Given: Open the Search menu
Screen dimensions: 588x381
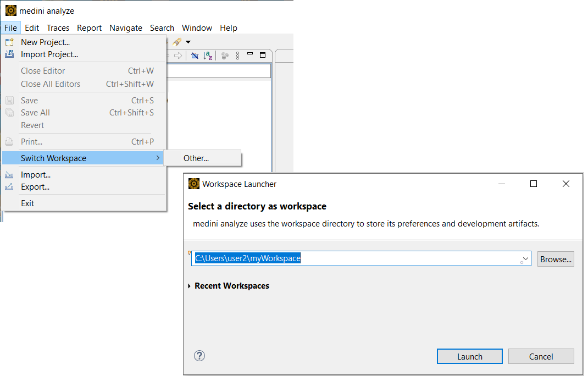Looking at the screenshot, I should point(162,27).
